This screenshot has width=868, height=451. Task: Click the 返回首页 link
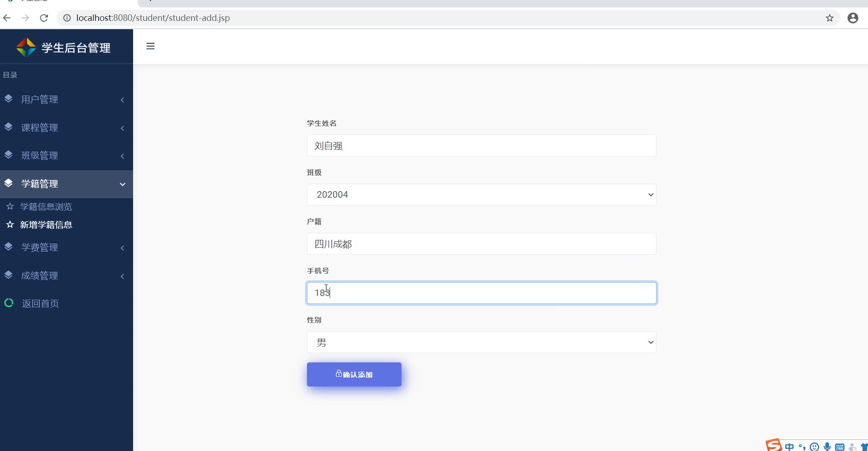click(40, 303)
